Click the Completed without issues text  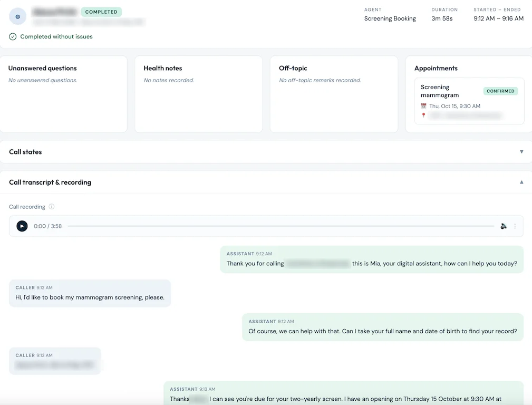point(56,37)
